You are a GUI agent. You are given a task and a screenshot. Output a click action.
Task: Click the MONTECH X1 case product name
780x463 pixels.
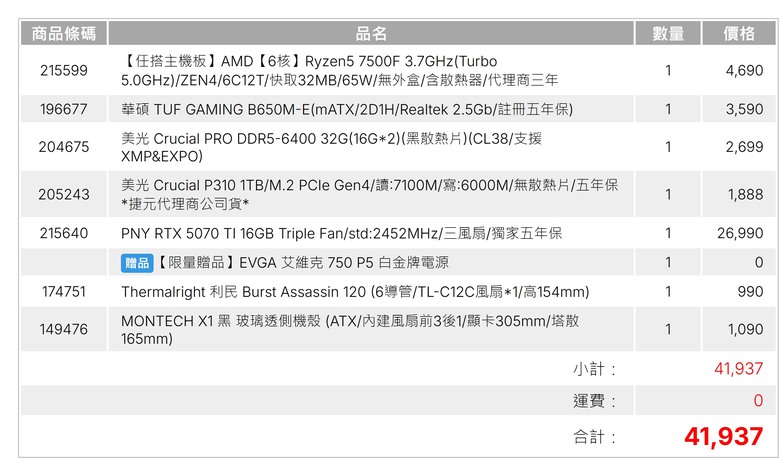tap(350, 329)
